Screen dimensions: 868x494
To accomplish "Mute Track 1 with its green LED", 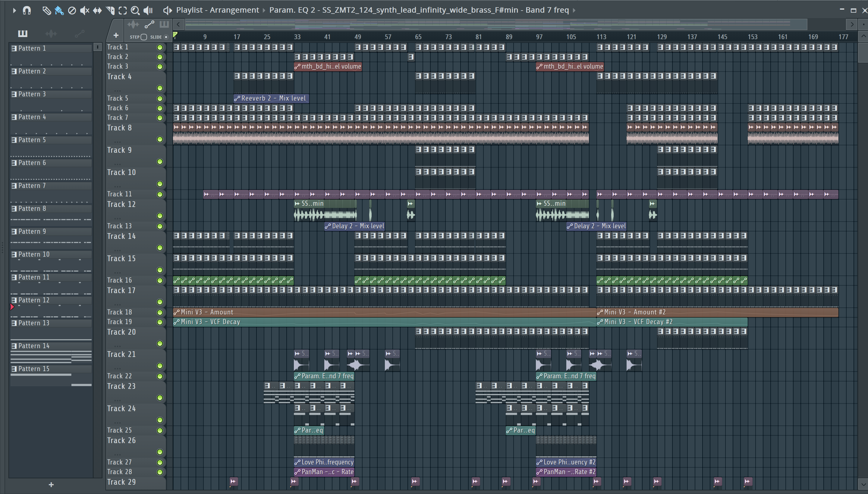I will tap(159, 48).
